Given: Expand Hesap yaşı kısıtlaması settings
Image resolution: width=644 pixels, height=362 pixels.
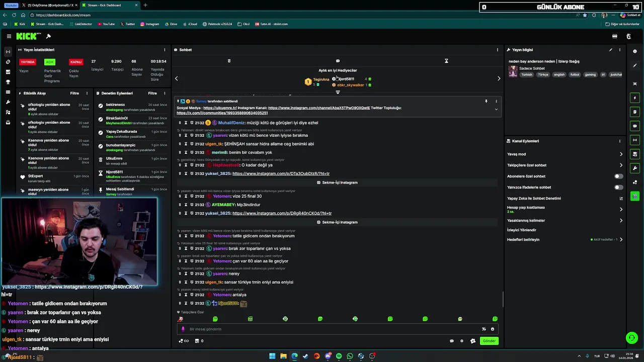Looking at the screenshot, I should coord(565,209).
